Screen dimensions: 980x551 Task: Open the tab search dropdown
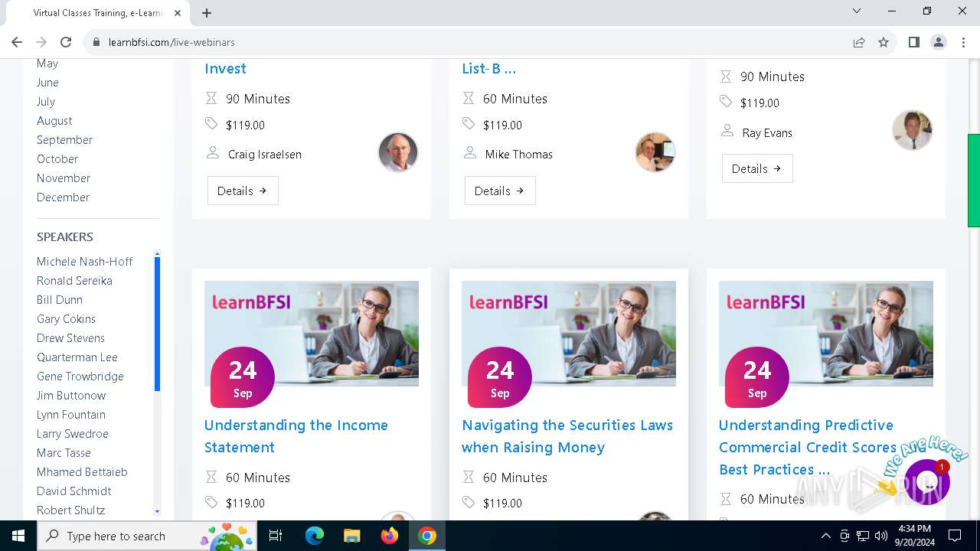[857, 11]
